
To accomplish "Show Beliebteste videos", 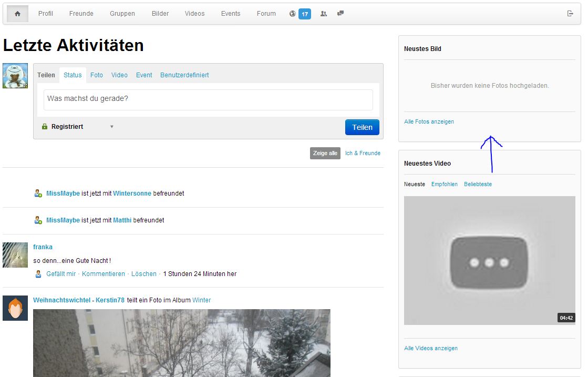I will (x=478, y=184).
